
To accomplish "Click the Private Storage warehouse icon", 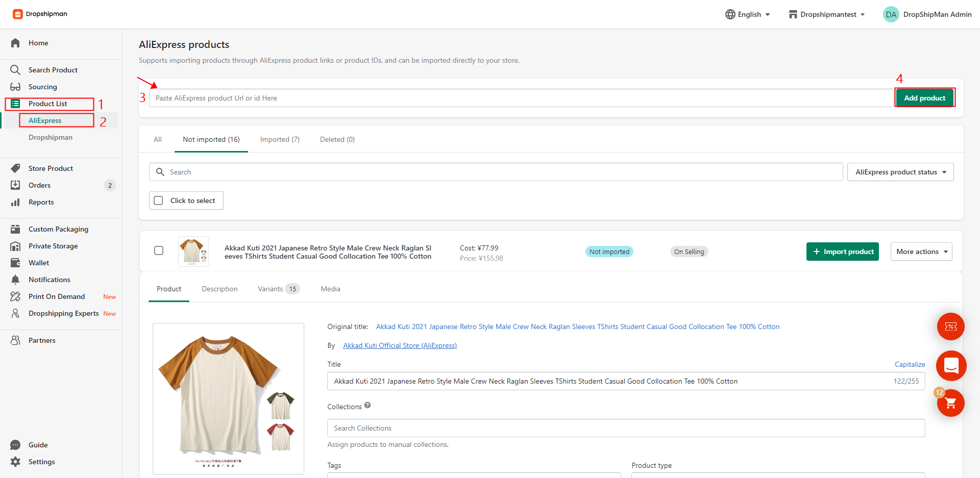I will 15,246.
